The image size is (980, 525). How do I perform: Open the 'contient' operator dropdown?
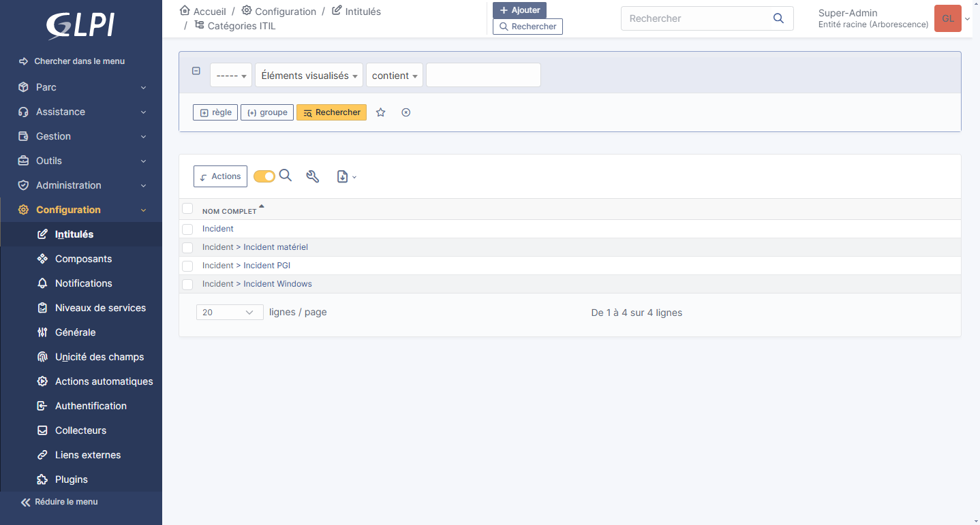[395, 76]
